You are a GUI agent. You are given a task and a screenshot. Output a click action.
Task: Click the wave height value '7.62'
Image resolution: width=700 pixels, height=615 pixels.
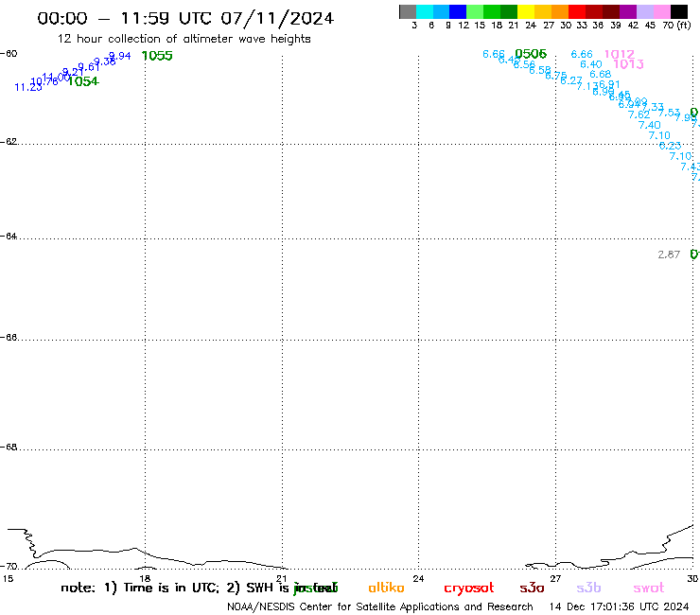click(639, 114)
